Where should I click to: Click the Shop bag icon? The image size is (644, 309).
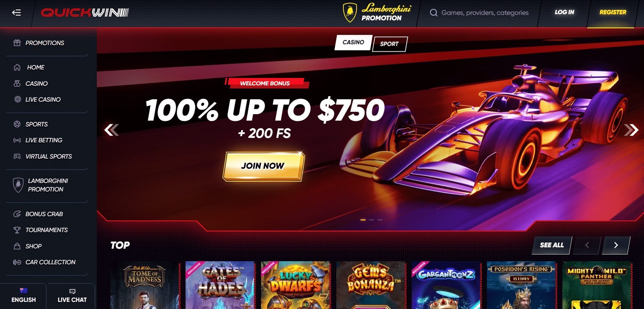tap(17, 246)
